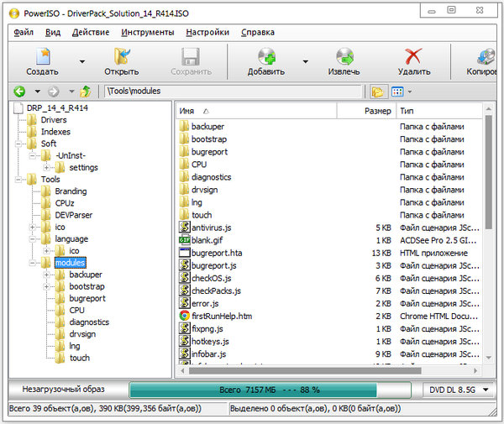504x424 pixels.
Task: Select the firstRunHelp.htm file
Action: [x=221, y=316]
